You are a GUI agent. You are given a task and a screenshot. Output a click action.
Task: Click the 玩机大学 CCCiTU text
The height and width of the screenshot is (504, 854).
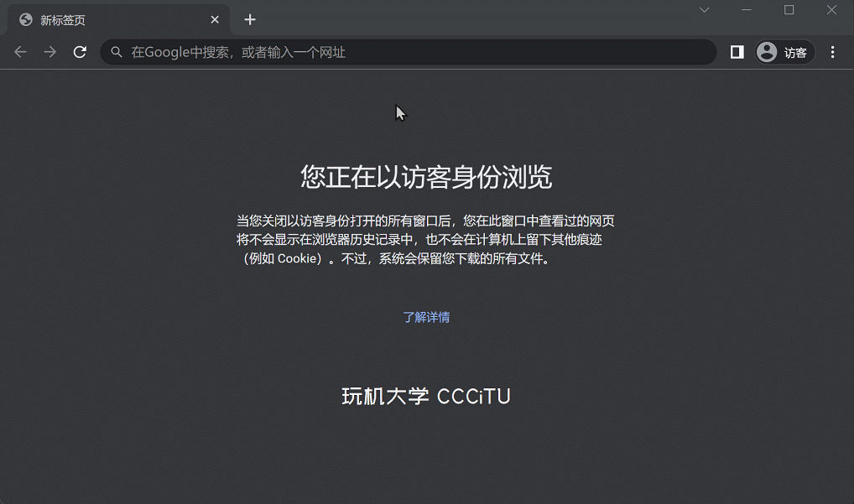click(x=426, y=396)
